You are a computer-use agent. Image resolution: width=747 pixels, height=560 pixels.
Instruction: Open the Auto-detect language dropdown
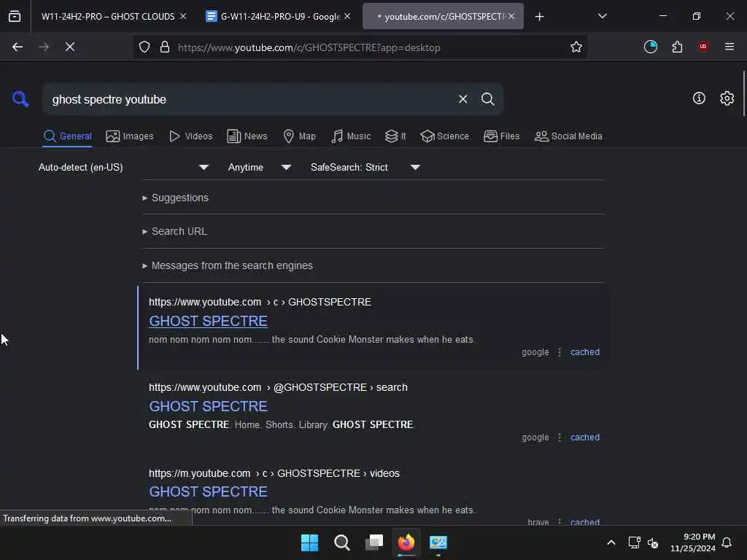tap(124, 167)
